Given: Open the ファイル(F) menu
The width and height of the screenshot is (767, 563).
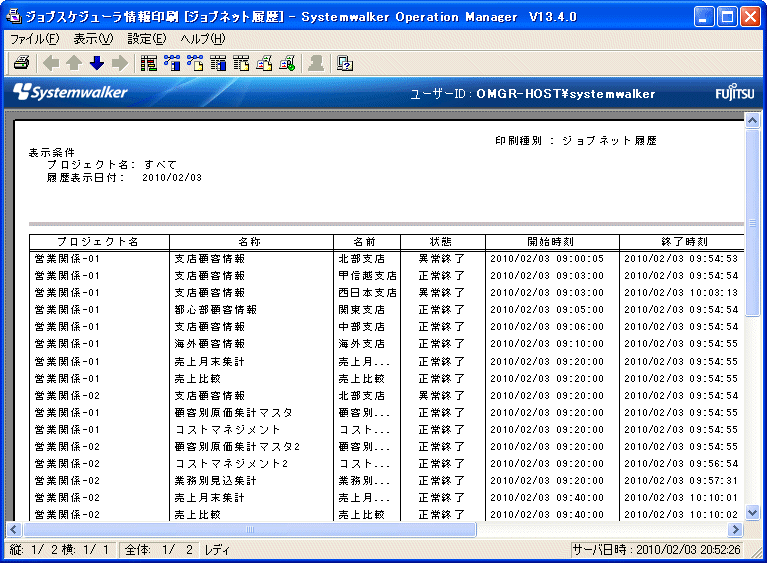Looking at the screenshot, I should pos(34,39).
